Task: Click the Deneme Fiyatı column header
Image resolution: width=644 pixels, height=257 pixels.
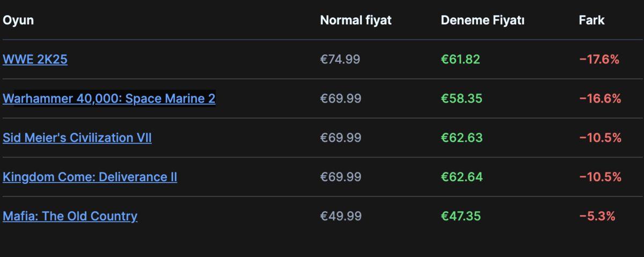Action: (x=482, y=20)
